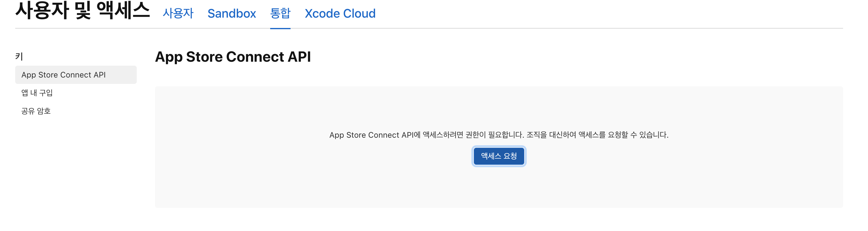The width and height of the screenshot is (868, 231).
Task: Select App Store Connect API in sidebar
Action: pos(76,74)
